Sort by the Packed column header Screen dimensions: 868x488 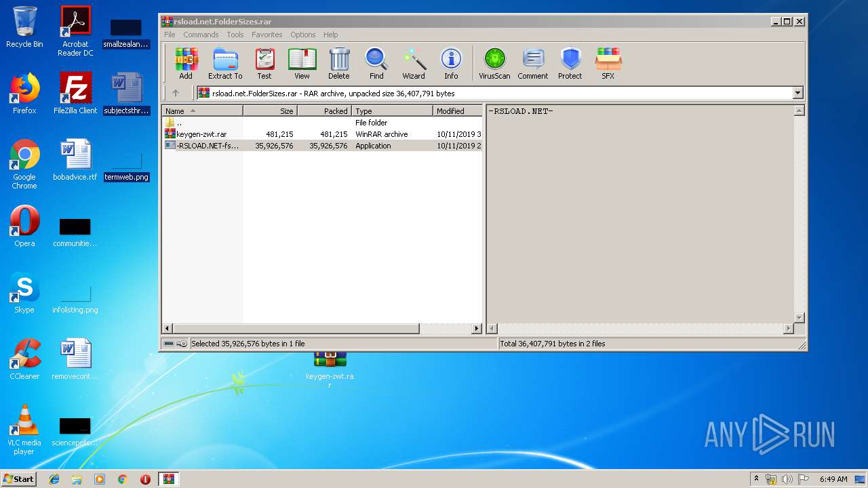tap(324, 110)
